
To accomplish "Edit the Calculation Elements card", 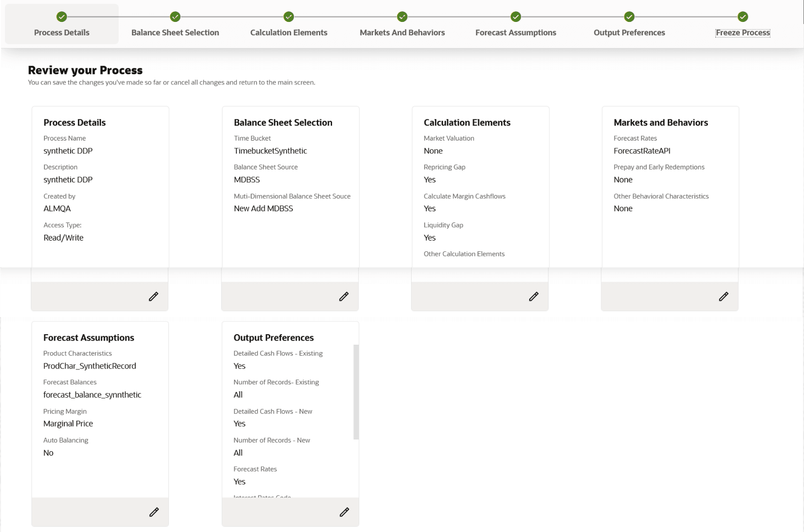I will click(x=534, y=296).
